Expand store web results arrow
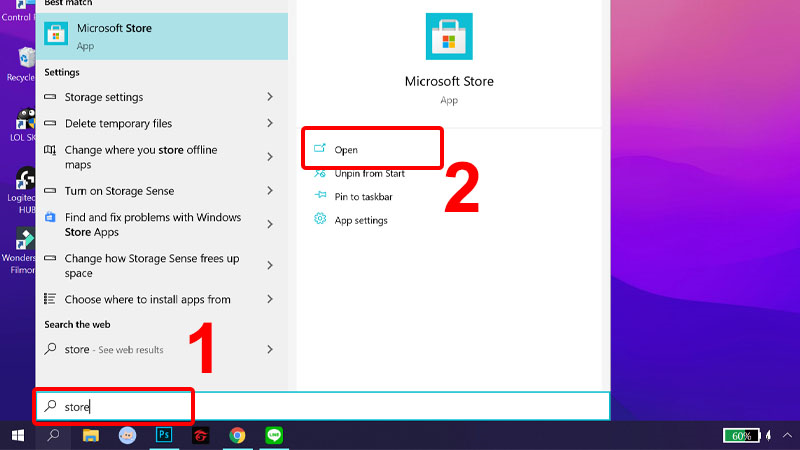 (x=270, y=349)
